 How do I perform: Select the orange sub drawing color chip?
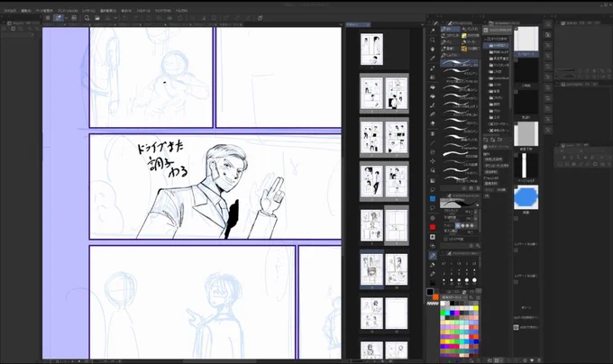click(x=435, y=296)
